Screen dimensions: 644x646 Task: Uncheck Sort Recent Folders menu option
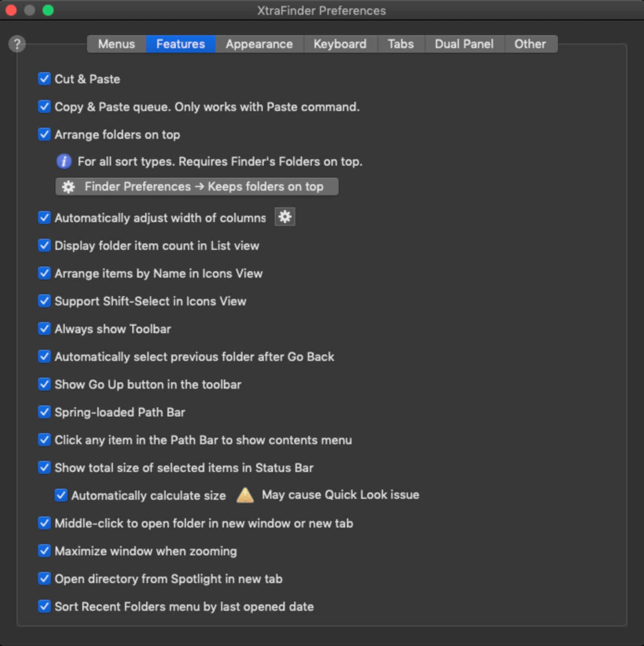[44, 606]
